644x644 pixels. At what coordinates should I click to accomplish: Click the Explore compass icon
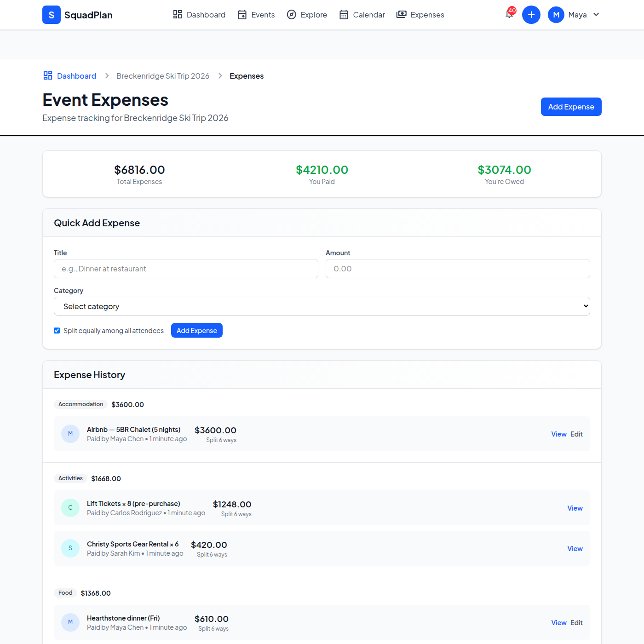point(292,14)
